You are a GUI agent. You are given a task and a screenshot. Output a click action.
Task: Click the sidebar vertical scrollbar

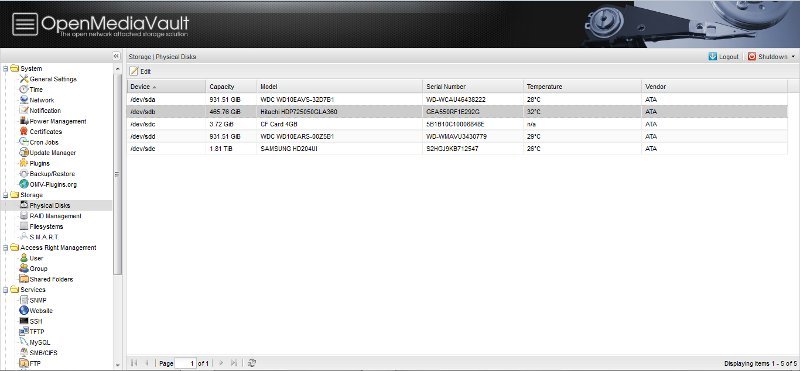click(x=117, y=174)
